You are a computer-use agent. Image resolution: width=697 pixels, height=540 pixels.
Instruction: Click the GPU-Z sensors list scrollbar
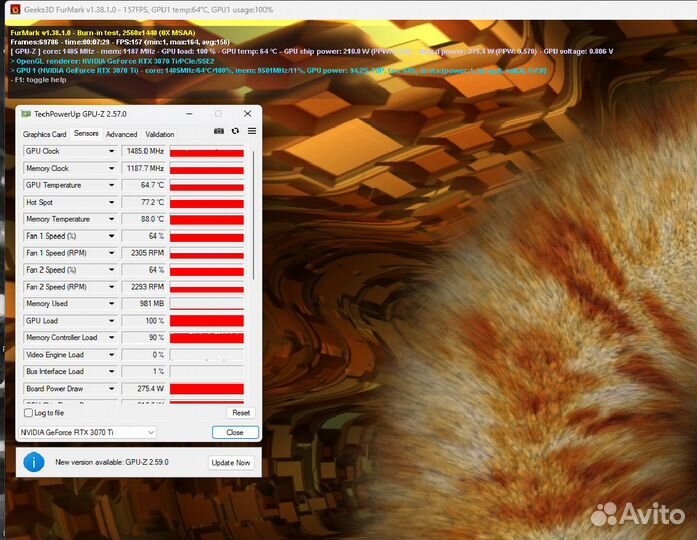pos(253,216)
